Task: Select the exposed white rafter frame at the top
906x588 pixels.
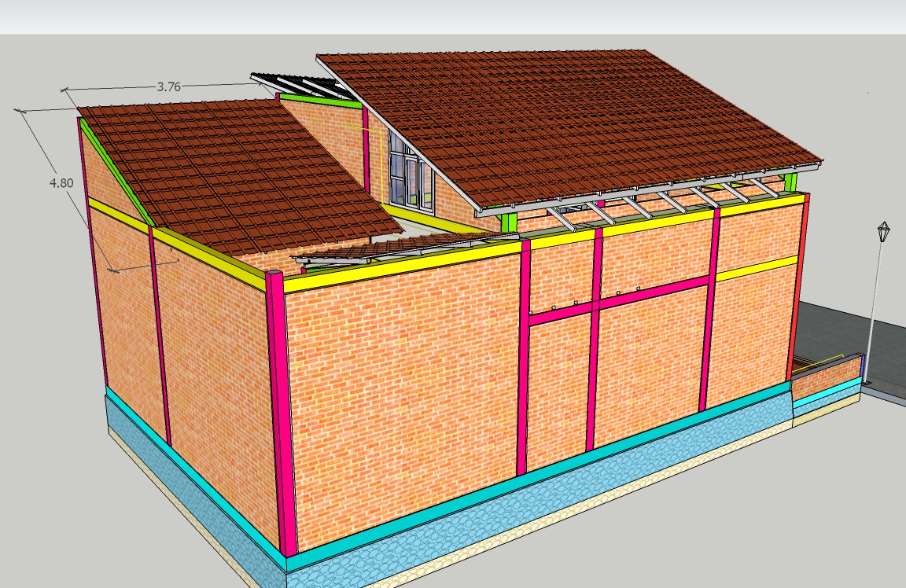Action: 299,85
